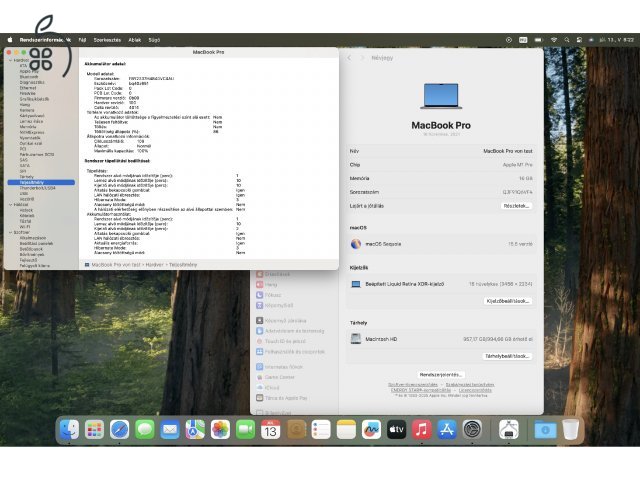Click the date and time in the menu bar
This screenshot has height=480, width=640.
pyautogui.click(x=616, y=40)
